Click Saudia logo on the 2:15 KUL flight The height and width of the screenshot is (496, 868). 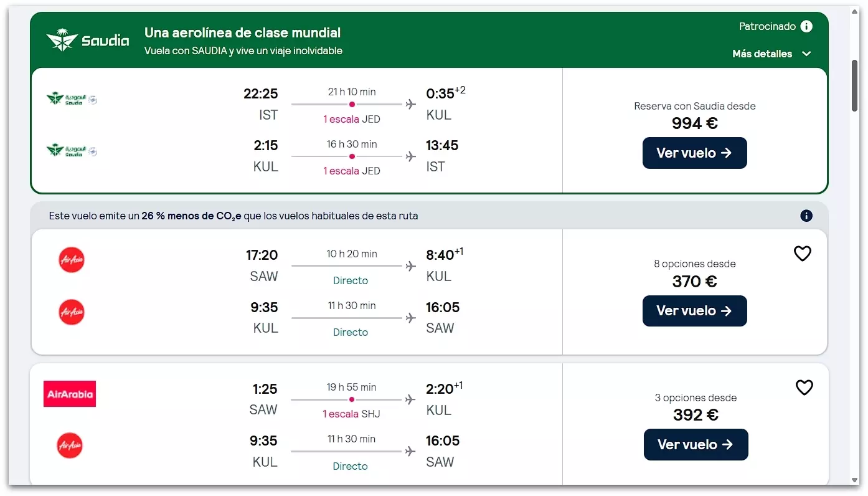(72, 151)
